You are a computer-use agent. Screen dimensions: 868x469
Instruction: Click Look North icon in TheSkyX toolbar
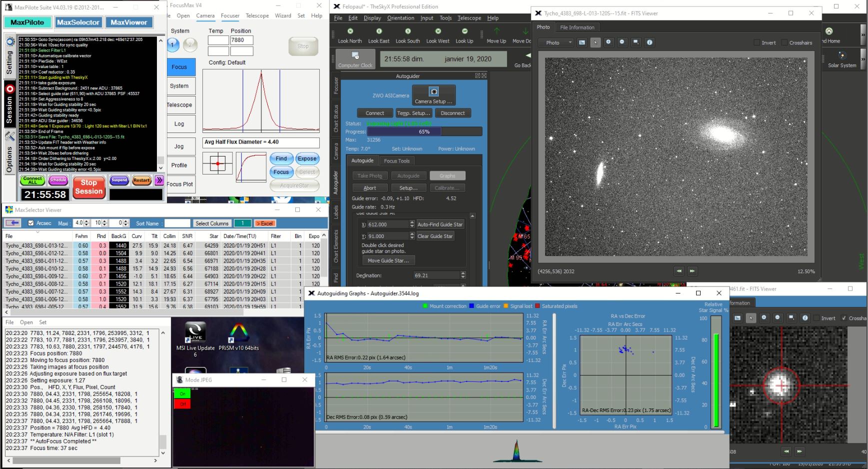point(350,31)
